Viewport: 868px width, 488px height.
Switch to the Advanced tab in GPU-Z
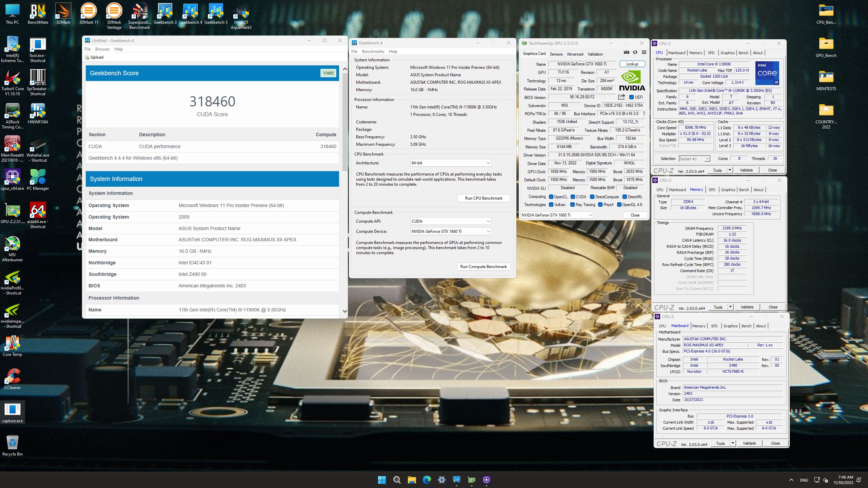click(575, 54)
